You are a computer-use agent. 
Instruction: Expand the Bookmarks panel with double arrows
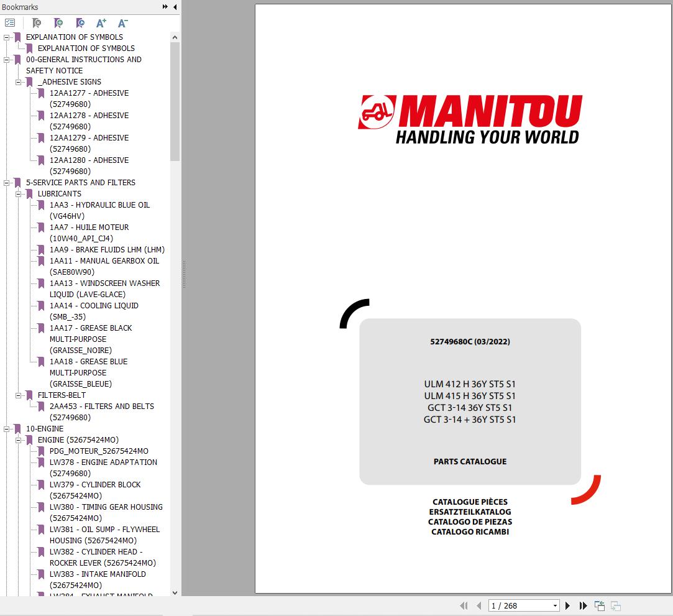pos(165,7)
